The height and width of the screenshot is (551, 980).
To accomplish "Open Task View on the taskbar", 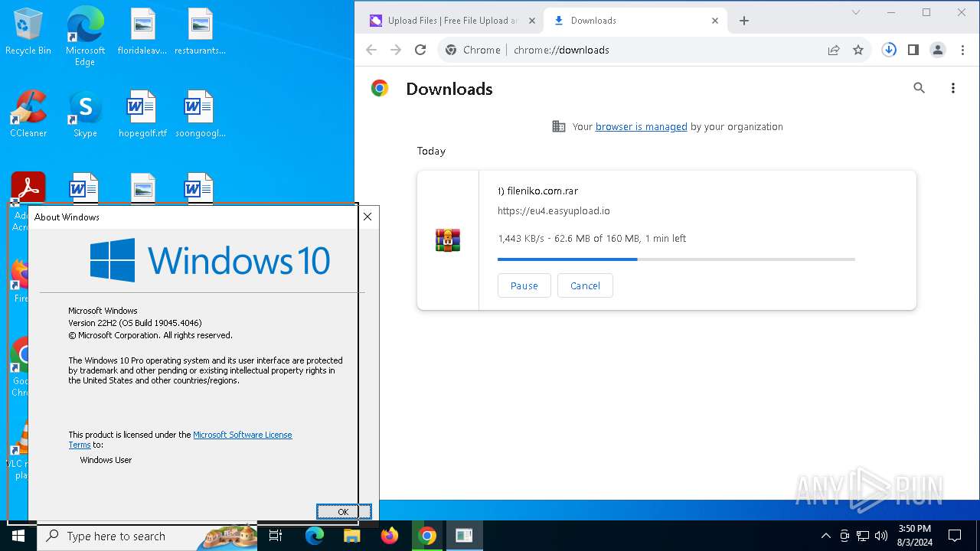I will coord(276,536).
